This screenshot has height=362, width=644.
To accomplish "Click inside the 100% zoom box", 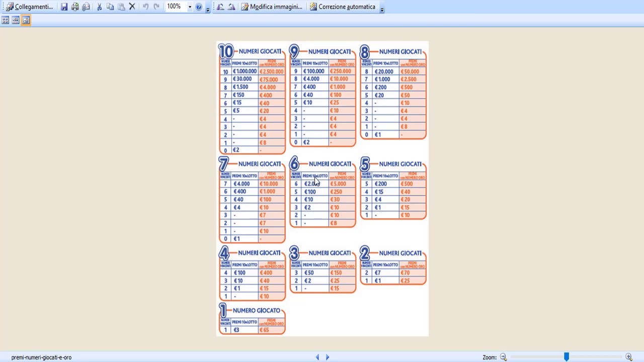I will click(176, 7).
